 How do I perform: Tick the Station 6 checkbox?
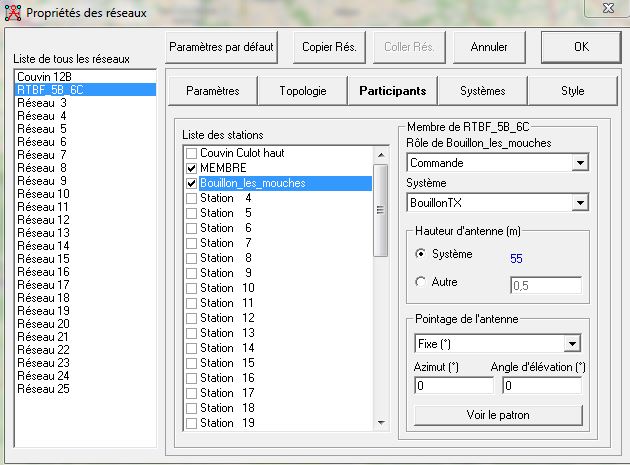pyautogui.click(x=191, y=228)
